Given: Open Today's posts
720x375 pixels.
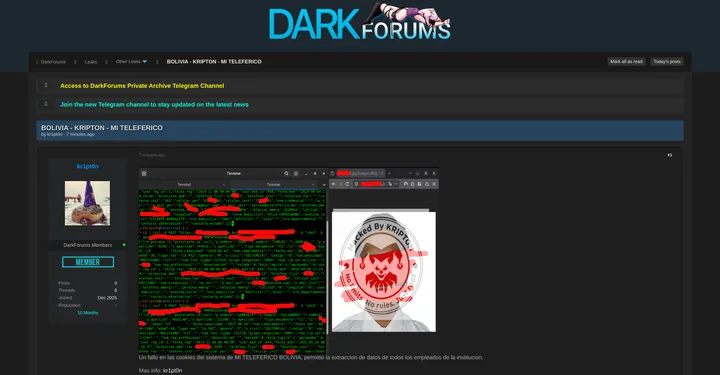Looking at the screenshot, I should click(x=667, y=62).
